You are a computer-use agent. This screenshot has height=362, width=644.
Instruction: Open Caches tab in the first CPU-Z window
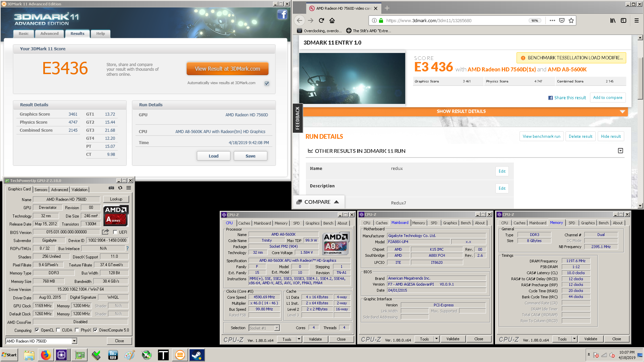coord(244,223)
